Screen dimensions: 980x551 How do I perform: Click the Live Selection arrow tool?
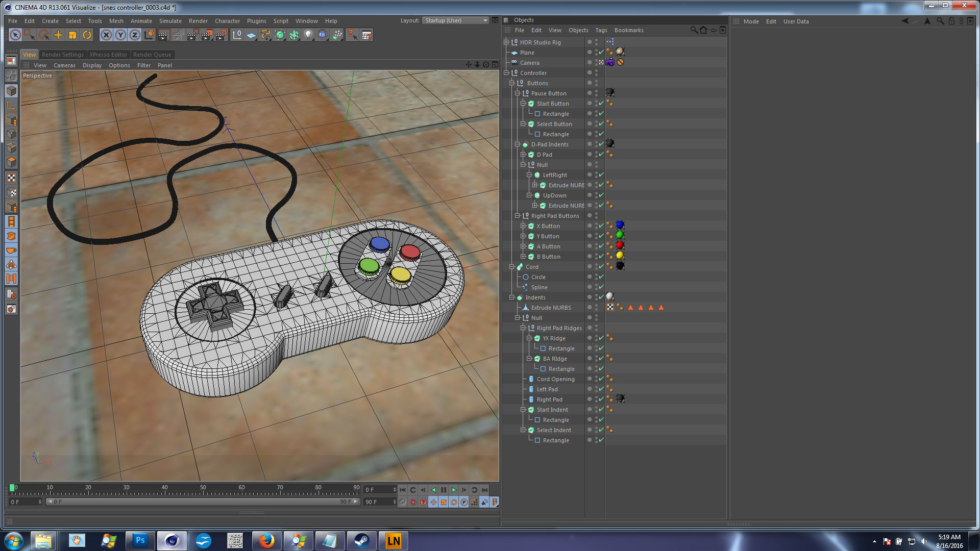click(x=15, y=35)
